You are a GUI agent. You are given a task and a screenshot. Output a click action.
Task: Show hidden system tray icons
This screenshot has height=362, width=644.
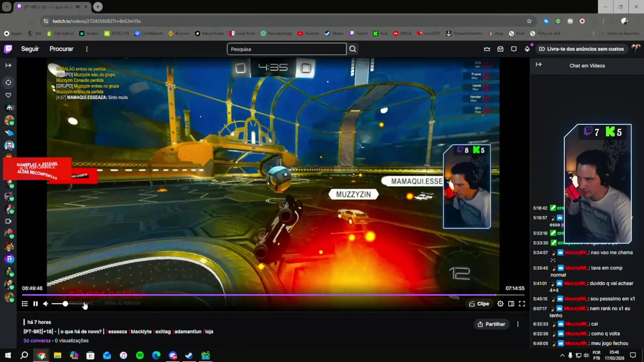pyautogui.click(x=562, y=355)
